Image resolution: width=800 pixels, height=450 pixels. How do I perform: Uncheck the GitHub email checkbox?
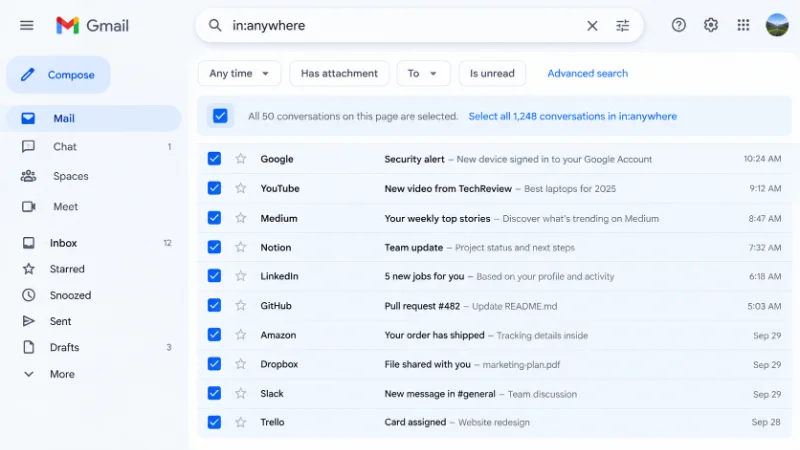(x=214, y=305)
